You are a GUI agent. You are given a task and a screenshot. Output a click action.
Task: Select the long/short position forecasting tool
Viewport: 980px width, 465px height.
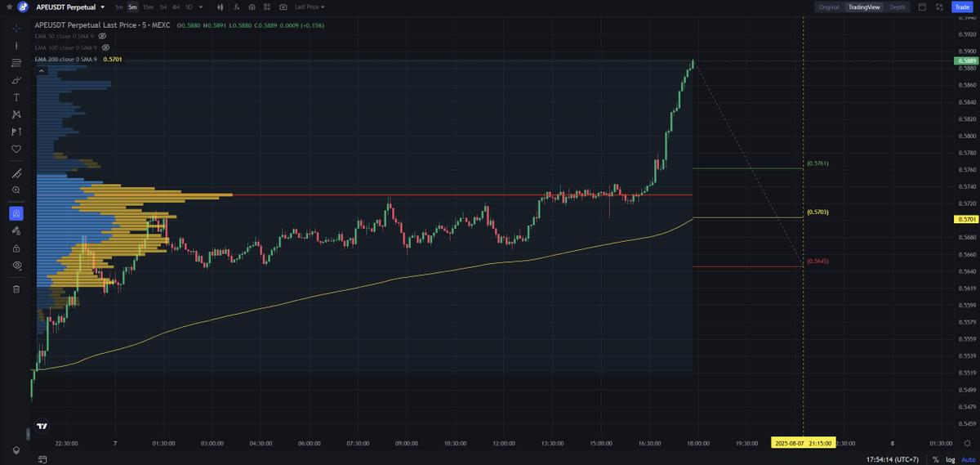(x=16, y=132)
